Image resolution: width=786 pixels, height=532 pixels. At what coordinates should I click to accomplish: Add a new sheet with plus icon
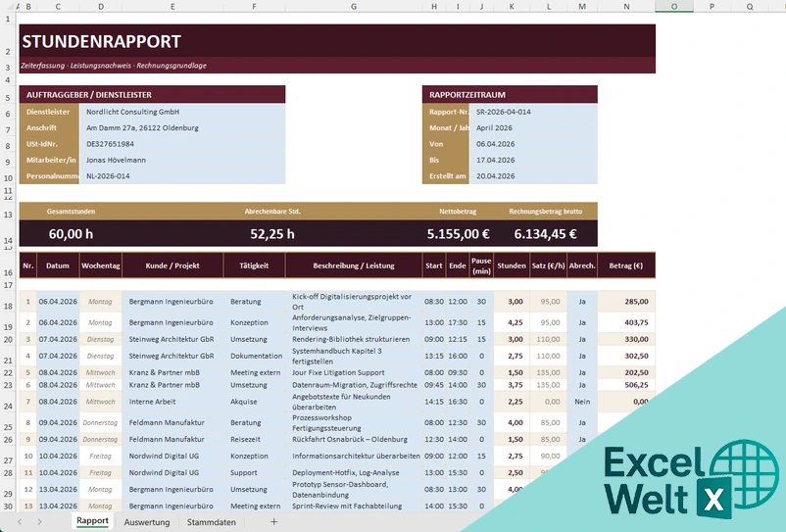click(x=273, y=521)
